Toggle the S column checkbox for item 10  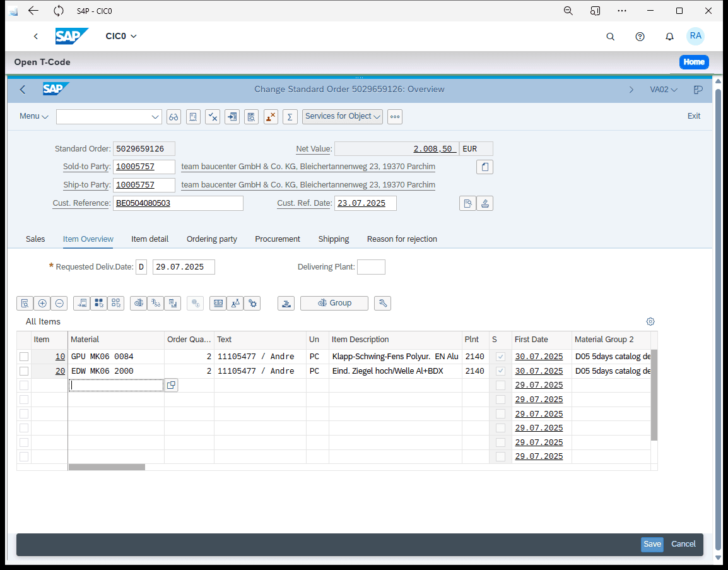pyautogui.click(x=500, y=357)
